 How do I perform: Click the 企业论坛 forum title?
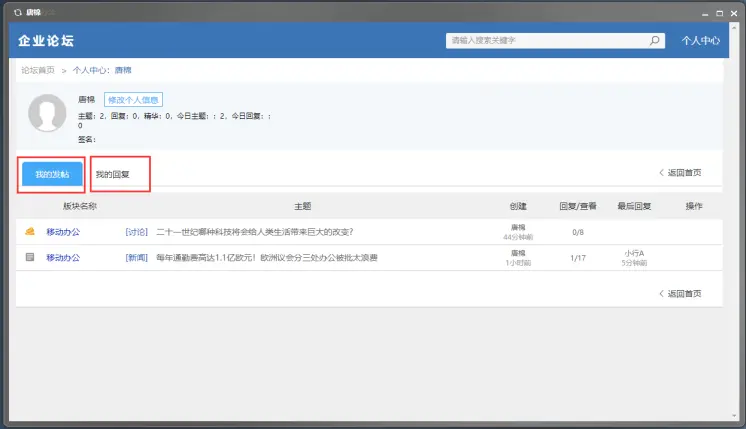pos(46,41)
